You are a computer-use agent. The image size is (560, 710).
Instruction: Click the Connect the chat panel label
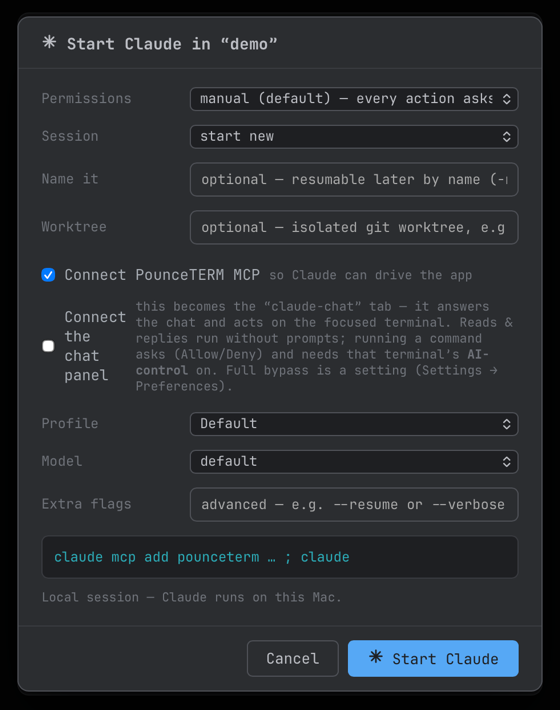(95, 346)
